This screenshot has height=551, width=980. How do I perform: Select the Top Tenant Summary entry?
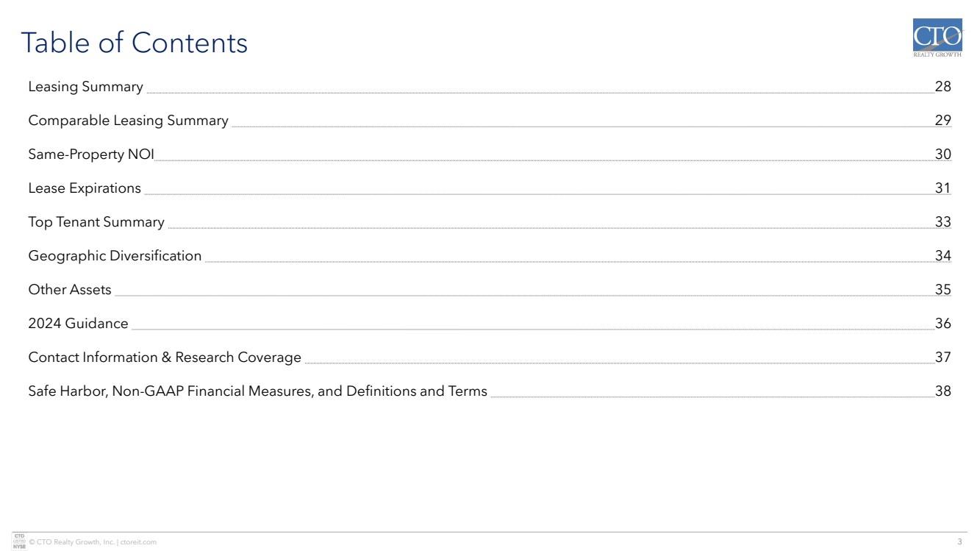click(x=96, y=222)
